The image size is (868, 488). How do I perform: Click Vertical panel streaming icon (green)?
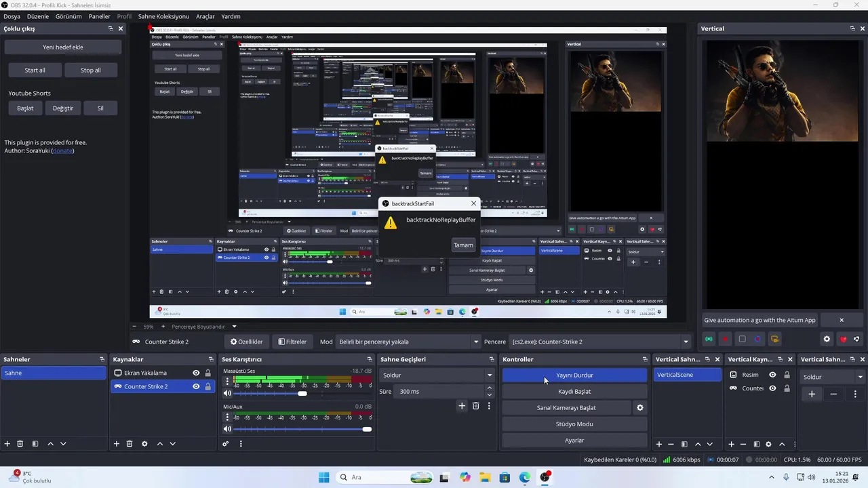tap(709, 339)
